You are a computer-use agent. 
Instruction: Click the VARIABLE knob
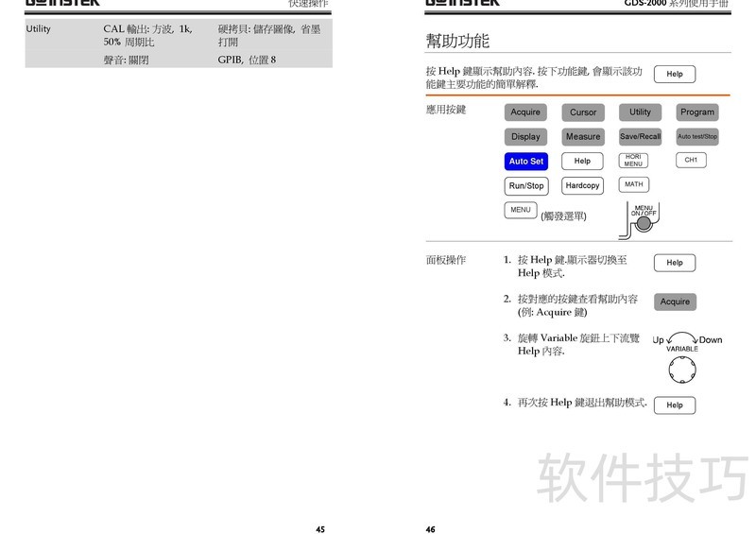681,369
